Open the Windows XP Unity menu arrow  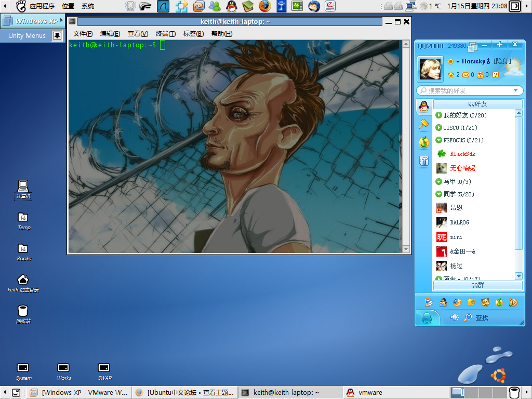pos(61,20)
